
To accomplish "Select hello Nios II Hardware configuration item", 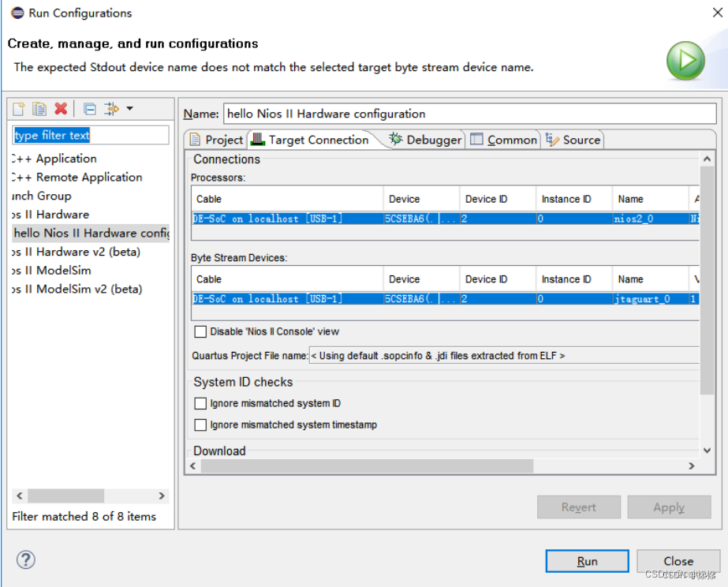I will 91,233.
